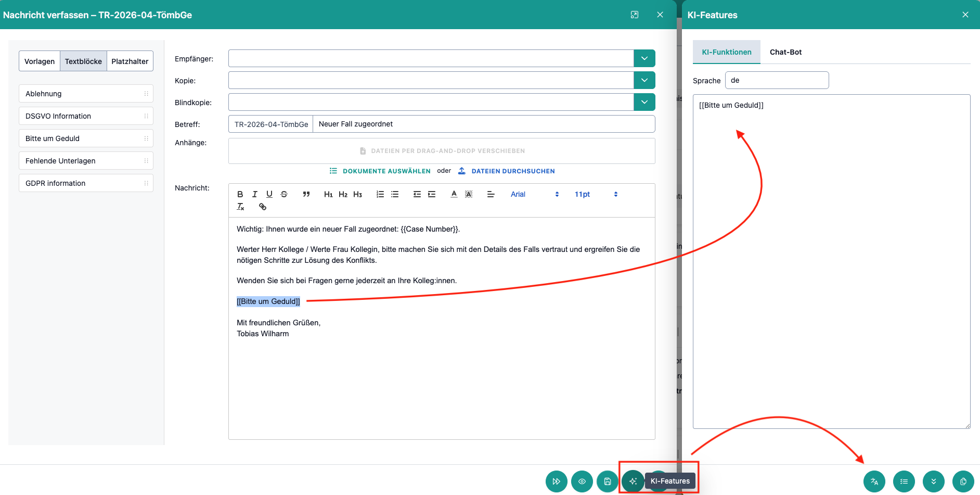The height and width of the screenshot is (495, 980).
Task: Apply Heading 2 style
Action: [343, 194]
